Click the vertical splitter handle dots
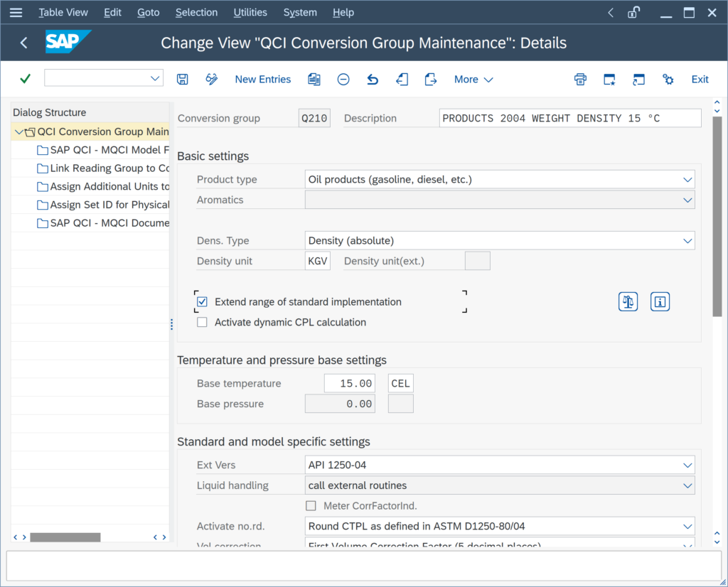 [172, 324]
